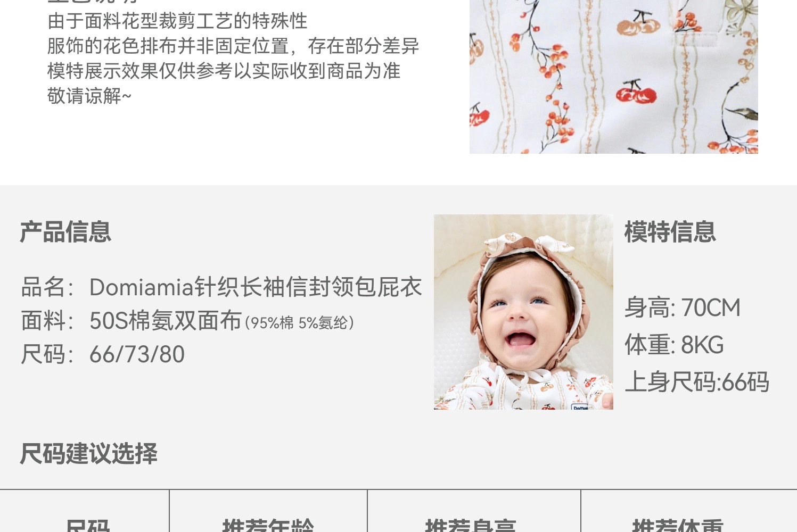This screenshot has width=797, height=532.
Task: Click the 模特信息 heading
Action: 670,232
